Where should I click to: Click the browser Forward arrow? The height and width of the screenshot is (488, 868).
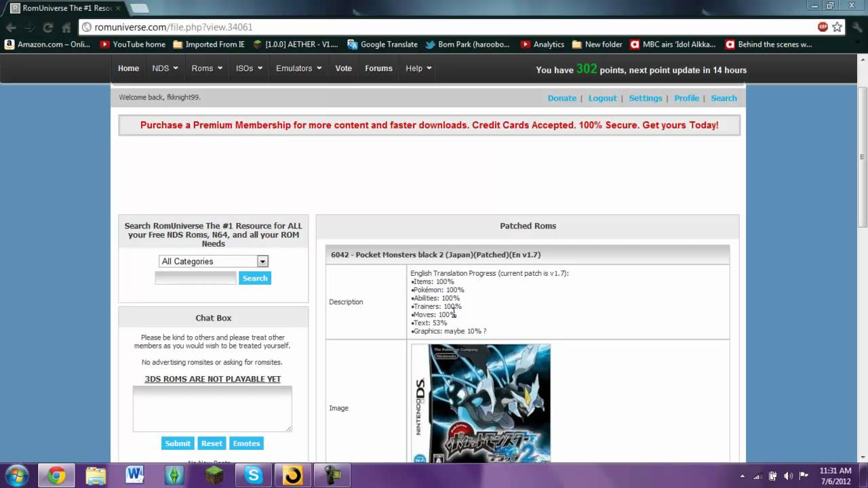click(30, 27)
